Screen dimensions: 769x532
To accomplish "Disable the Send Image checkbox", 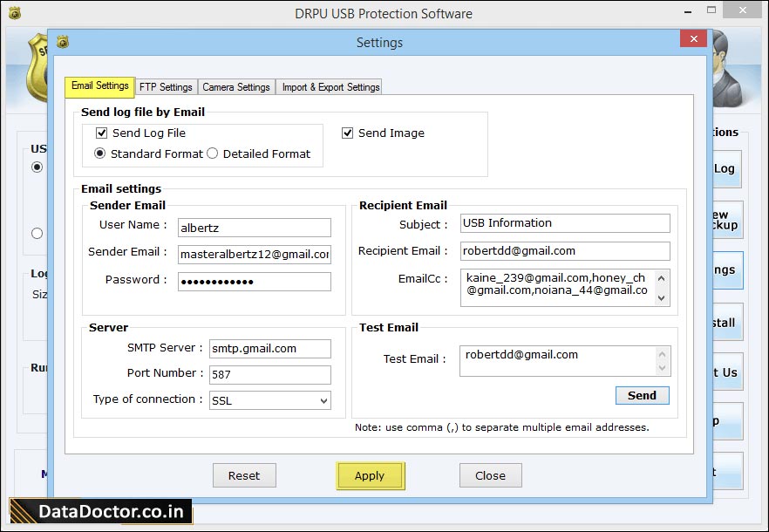I will 347,133.
